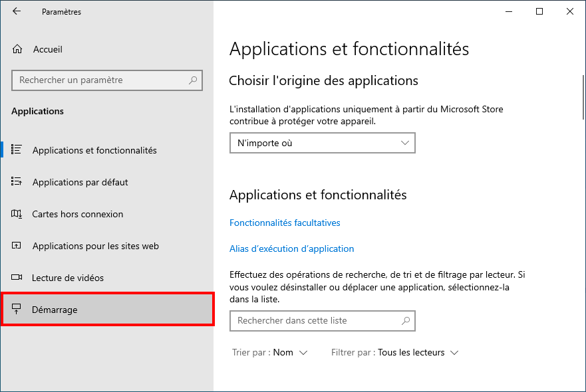Expand Filtrer par Tous les lecteurs dropdown

394,352
